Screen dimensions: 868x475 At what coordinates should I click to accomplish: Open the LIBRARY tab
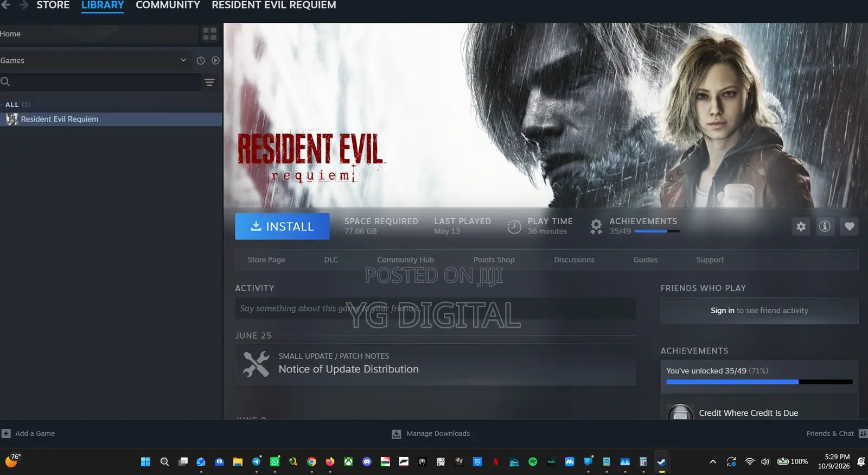[x=103, y=5]
